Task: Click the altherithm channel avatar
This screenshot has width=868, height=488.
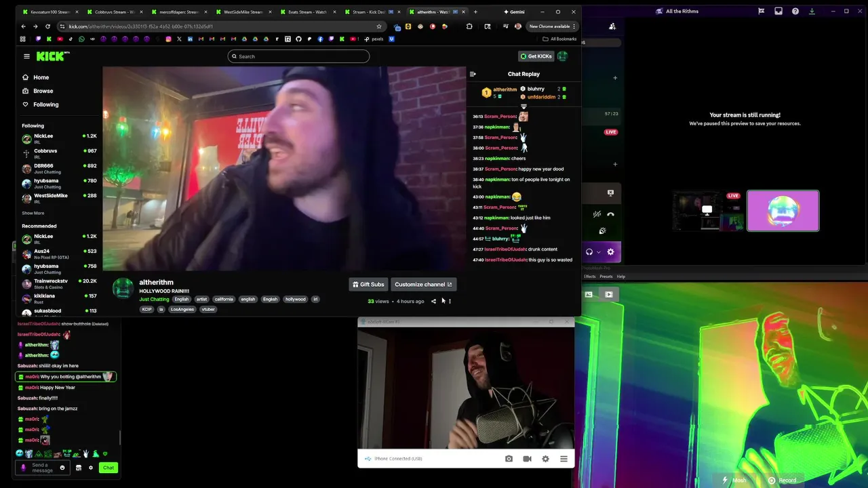Action: pos(123,288)
